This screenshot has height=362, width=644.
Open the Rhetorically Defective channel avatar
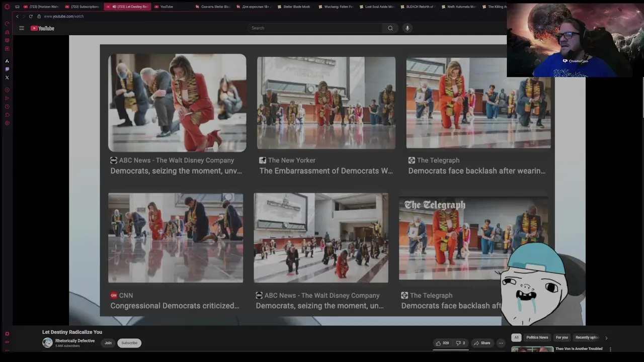pyautogui.click(x=47, y=343)
